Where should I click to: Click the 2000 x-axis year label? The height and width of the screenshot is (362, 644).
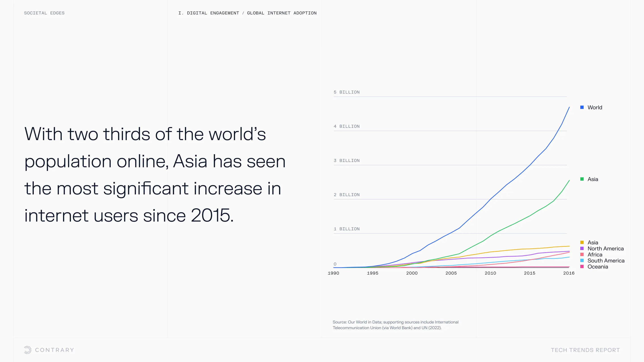tap(412, 273)
